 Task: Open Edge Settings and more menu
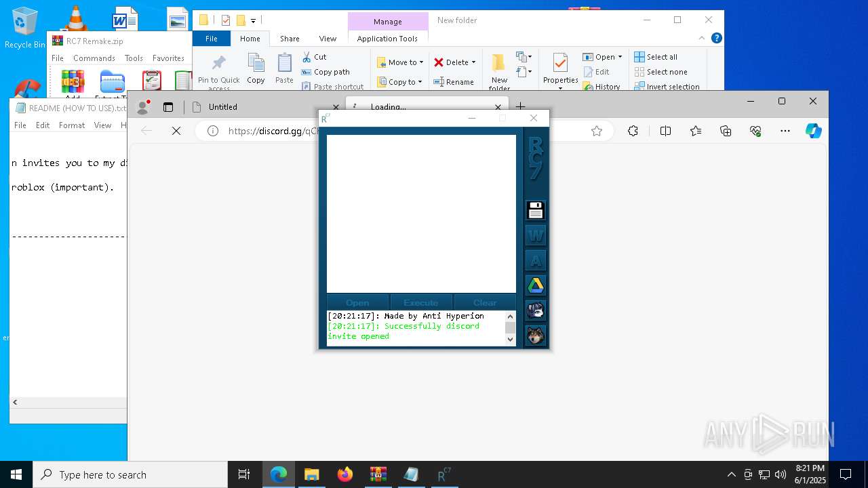coord(785,131)
